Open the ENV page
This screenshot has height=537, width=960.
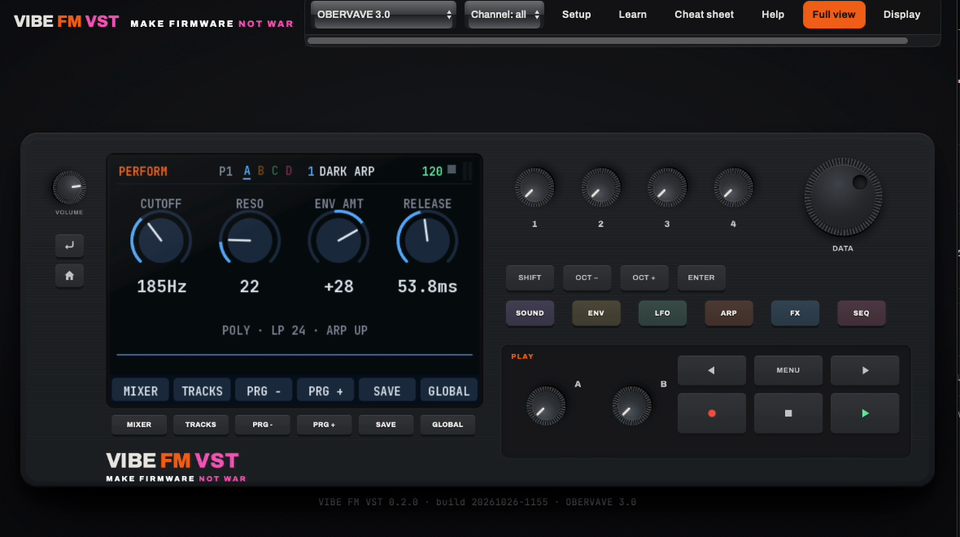(596, 313)
